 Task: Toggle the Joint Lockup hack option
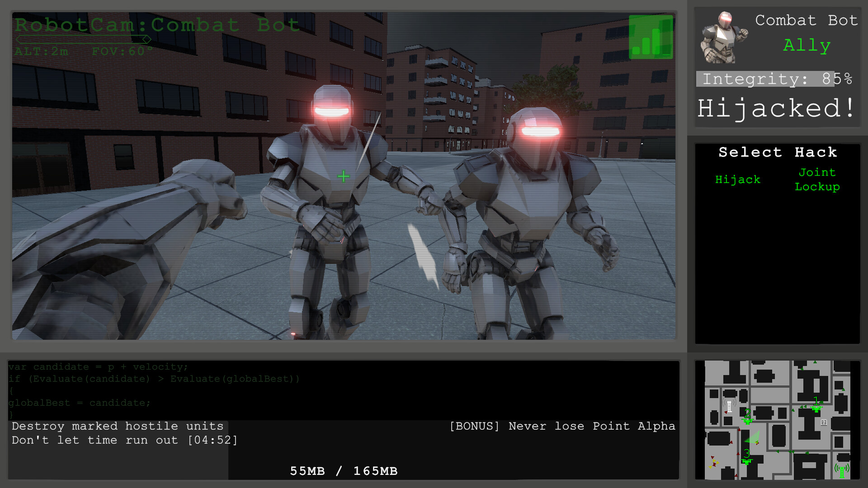[816, 179]
